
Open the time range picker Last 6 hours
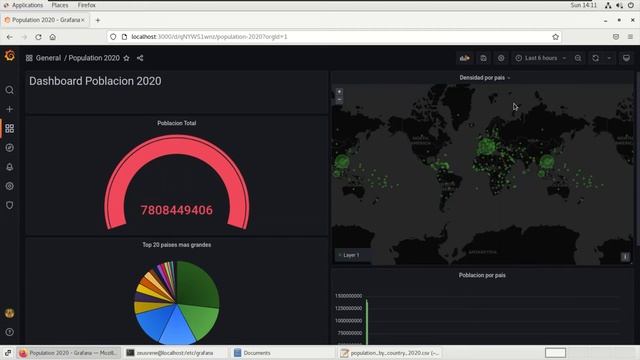click(541, 58)
